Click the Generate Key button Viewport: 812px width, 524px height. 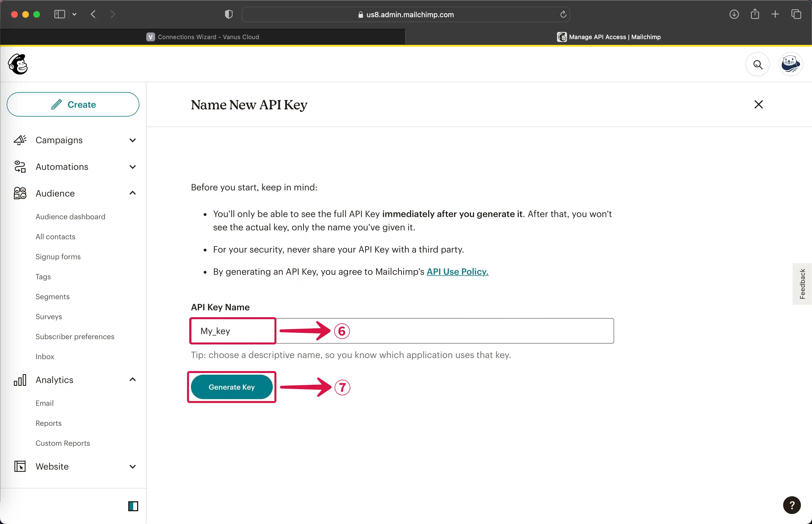pyautogui.click(x=232, y=387)
